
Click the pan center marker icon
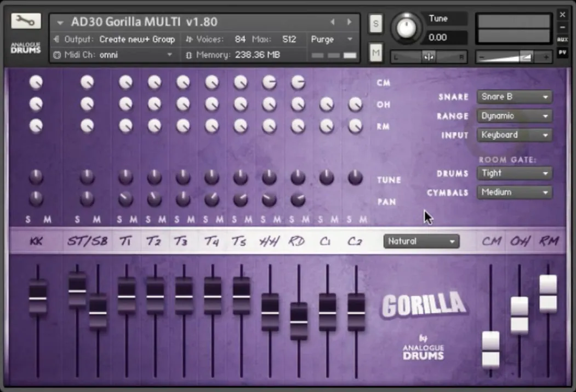pos(429,57)
